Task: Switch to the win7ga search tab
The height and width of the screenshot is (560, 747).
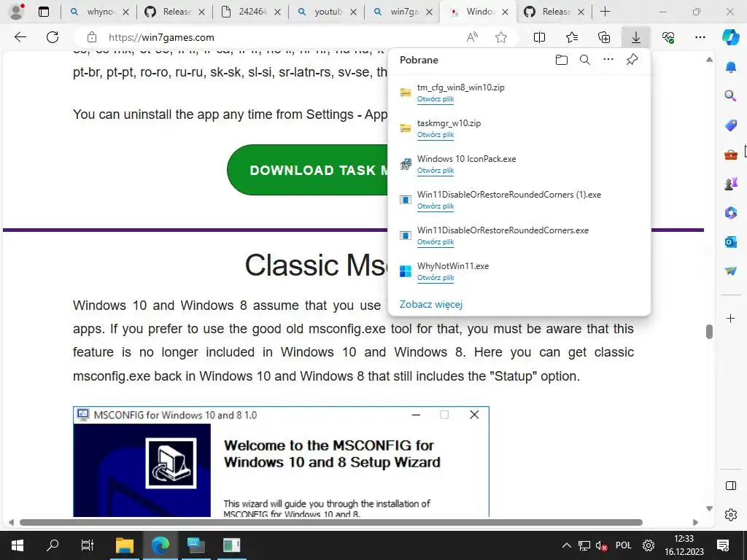Action: [x=401, y=12]
